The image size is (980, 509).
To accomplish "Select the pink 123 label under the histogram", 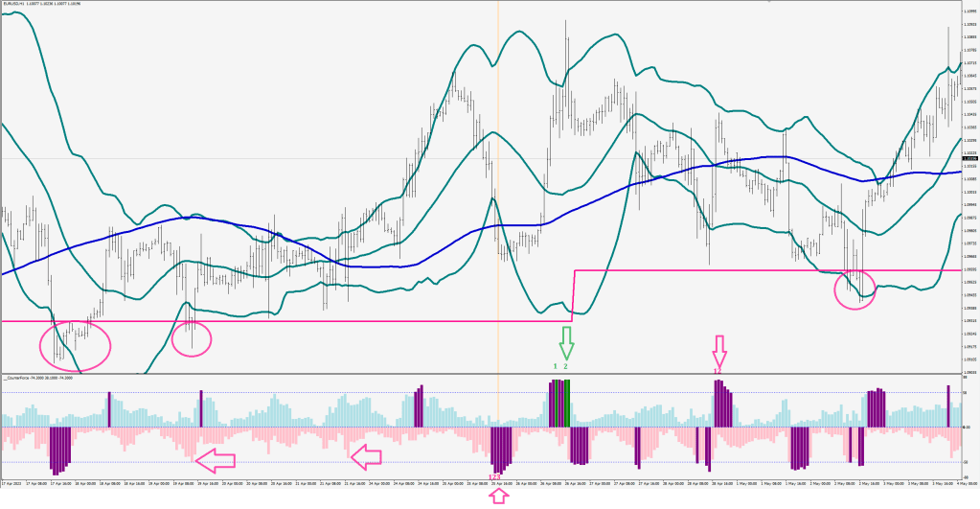I will click(x=494, y=477).
